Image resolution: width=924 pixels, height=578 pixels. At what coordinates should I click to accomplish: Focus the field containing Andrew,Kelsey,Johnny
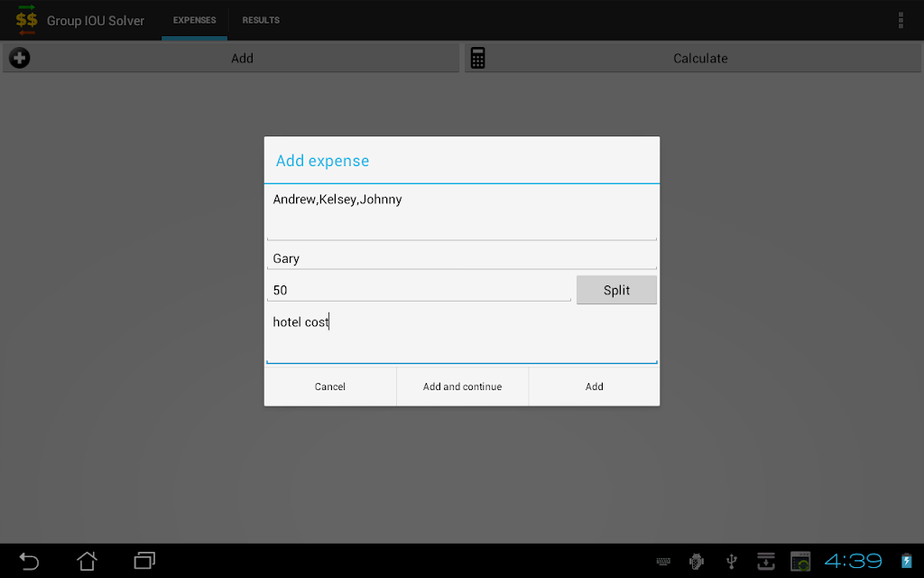[x=462, y=213]
